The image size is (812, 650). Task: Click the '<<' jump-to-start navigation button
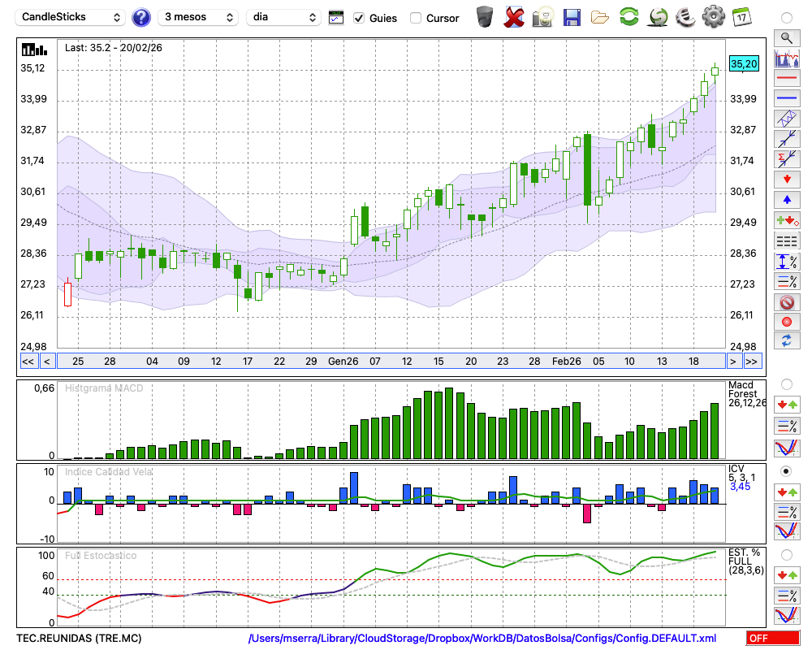click(x=28, y=361)
